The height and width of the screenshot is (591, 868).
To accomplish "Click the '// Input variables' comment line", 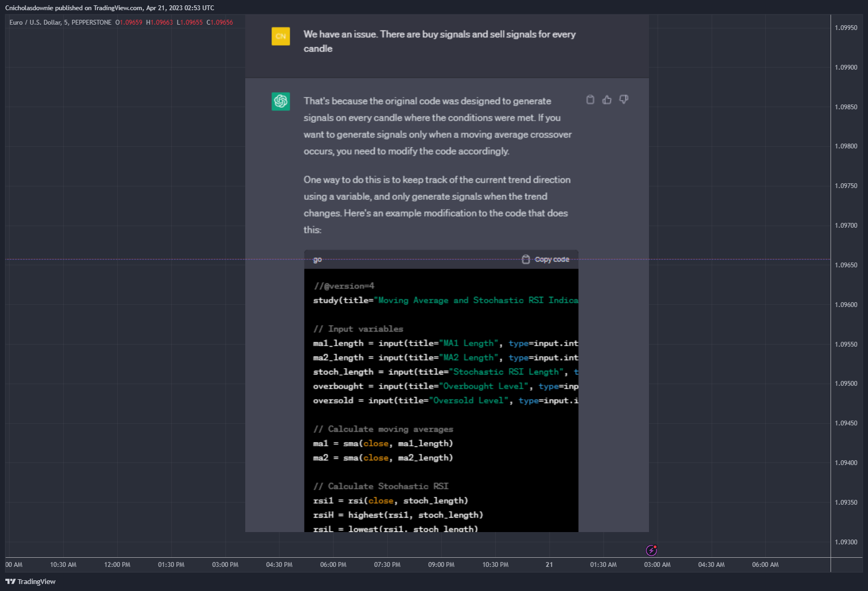I will (358, 329).
